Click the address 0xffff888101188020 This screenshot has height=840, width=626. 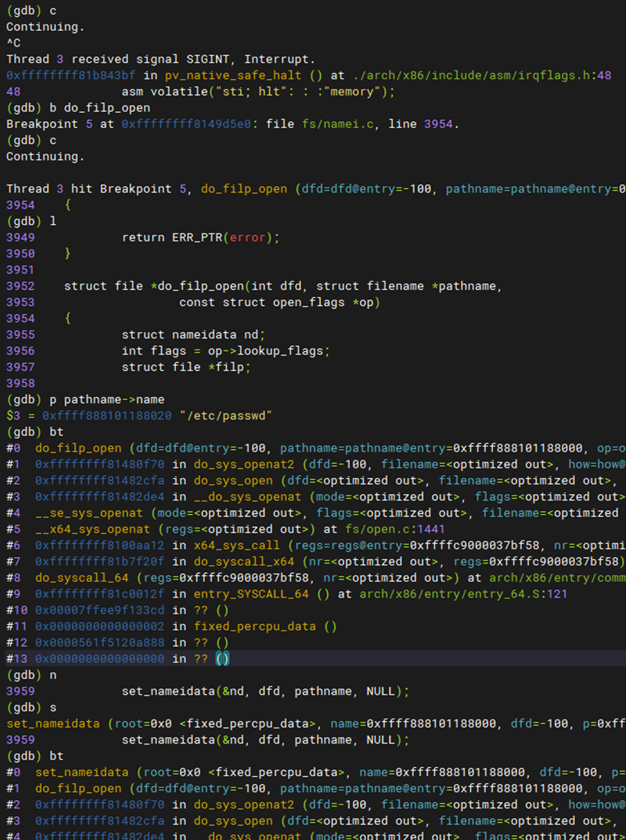[107, 416]
